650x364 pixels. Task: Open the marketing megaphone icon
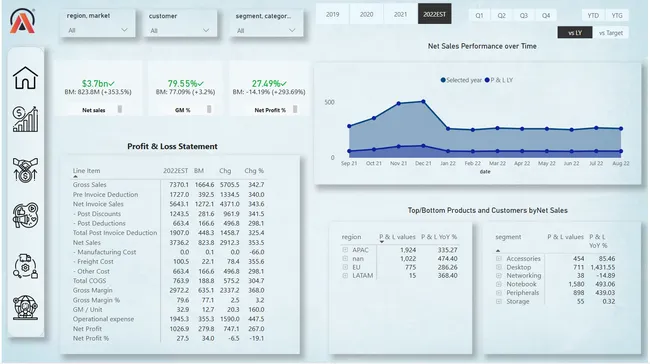(25, 215)
